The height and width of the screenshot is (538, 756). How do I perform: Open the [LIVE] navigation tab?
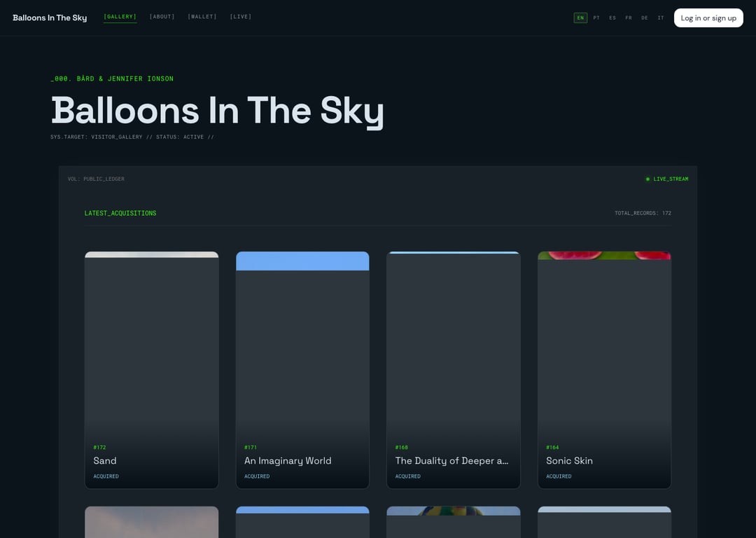241,17
